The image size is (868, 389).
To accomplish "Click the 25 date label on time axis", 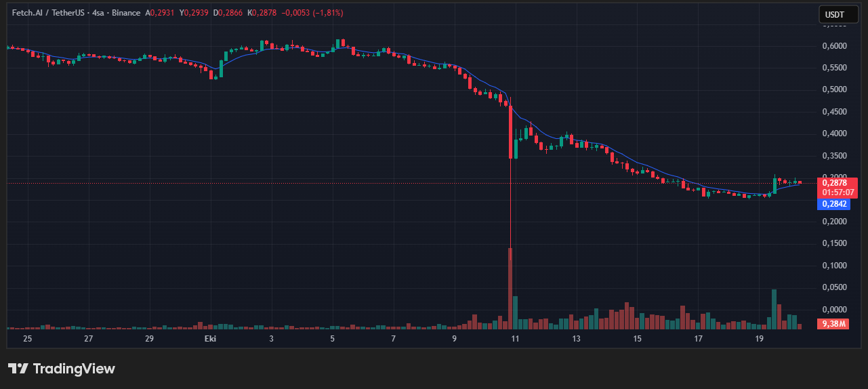I will pyautogui.click(x=27, y=338).
